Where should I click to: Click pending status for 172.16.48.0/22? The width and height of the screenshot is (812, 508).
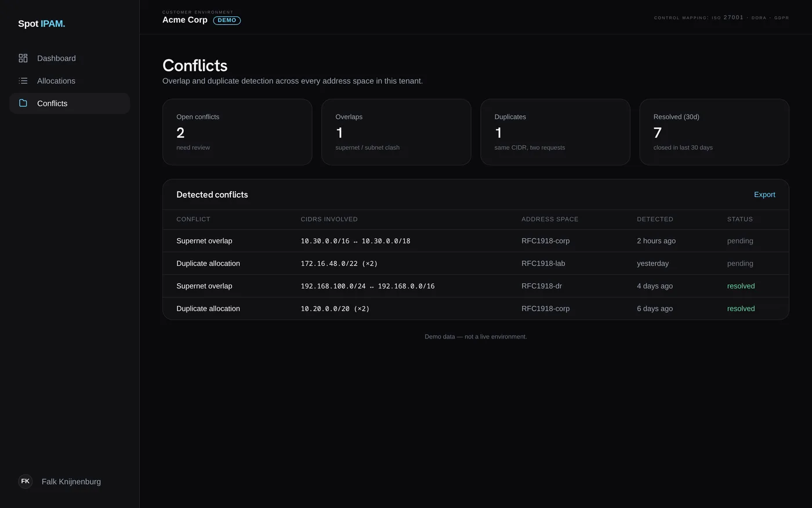pyautogui.click(x=740, y=264)
